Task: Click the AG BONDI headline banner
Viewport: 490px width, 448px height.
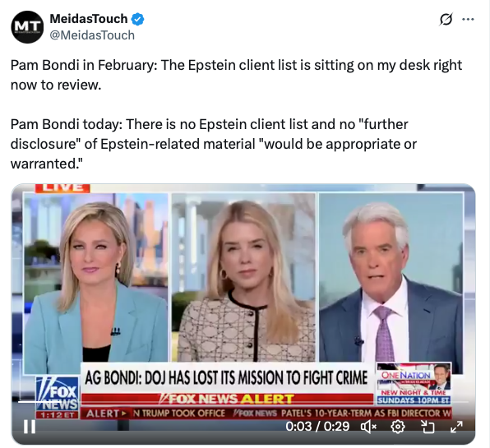Action: [226, 377]
